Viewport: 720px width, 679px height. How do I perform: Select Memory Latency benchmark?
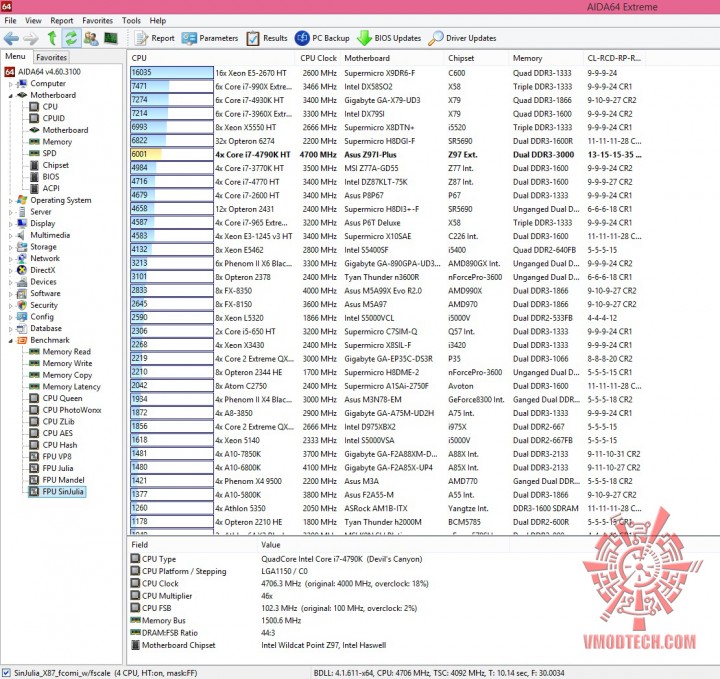tap(71, 387)
